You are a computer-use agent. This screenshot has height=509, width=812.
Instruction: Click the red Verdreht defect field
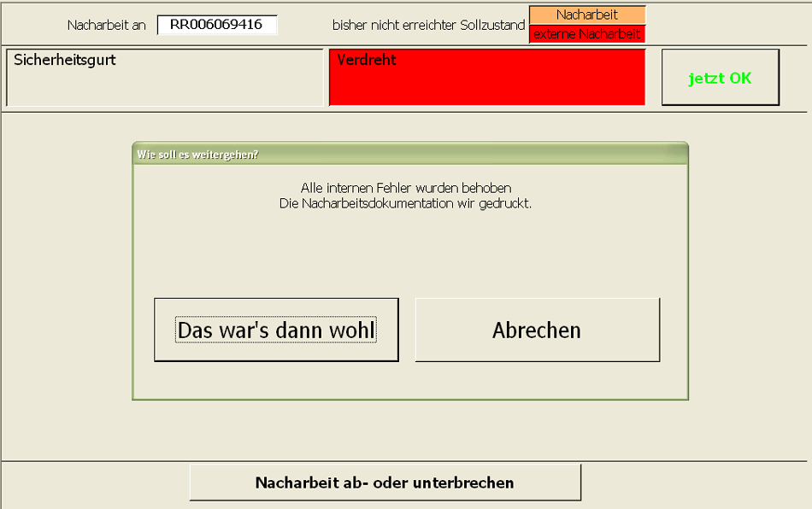[x=487, y=78]
